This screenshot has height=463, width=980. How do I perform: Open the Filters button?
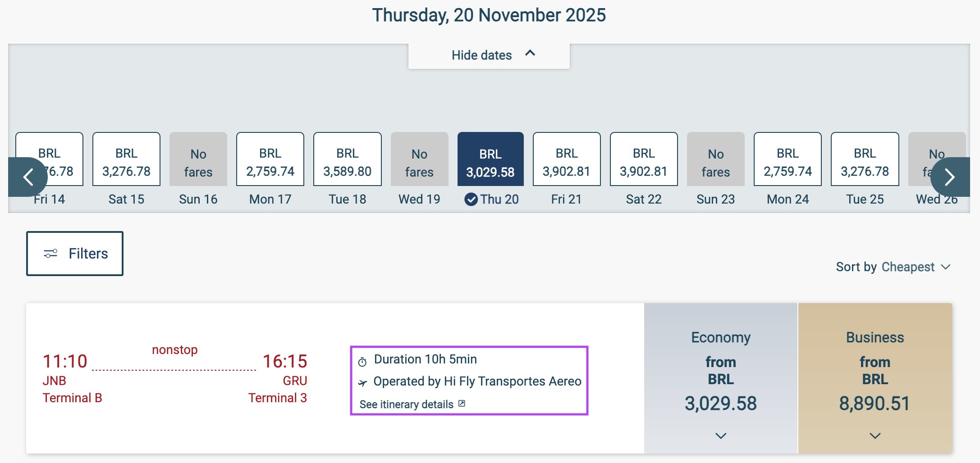coord(75,254)
